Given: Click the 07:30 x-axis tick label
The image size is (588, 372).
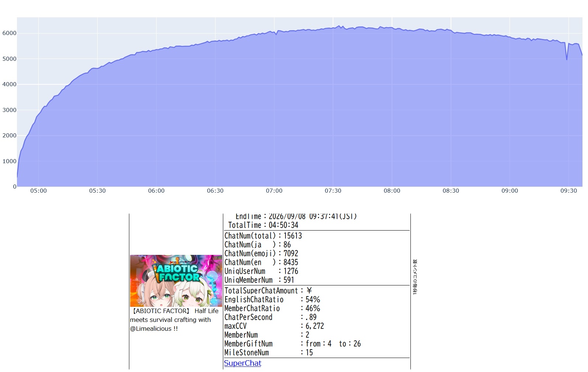Looking at the screenshot, I should point(333,191).
